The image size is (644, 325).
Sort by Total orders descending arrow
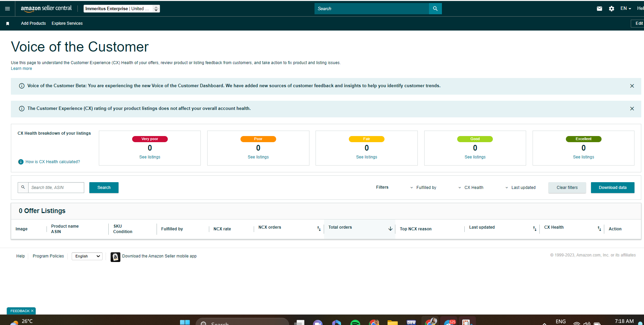click(390, 229)
